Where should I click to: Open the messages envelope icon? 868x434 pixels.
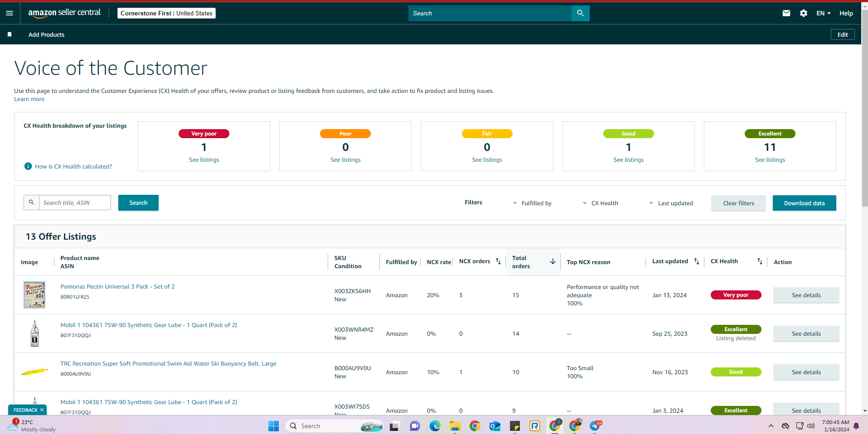click(786, 13)
